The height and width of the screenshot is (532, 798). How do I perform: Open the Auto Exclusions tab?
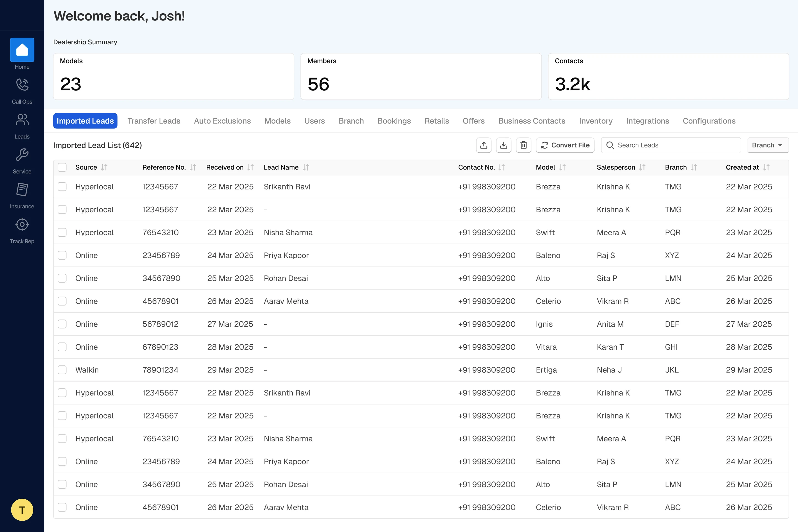coord(222,121)
